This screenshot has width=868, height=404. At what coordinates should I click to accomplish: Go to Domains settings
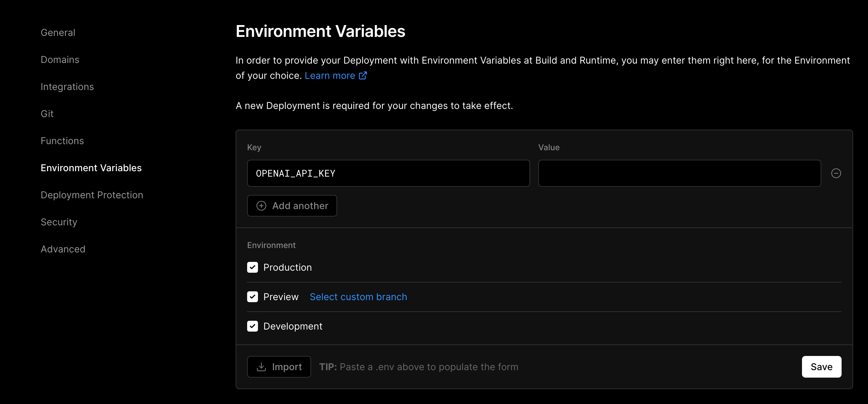[60, 60]
